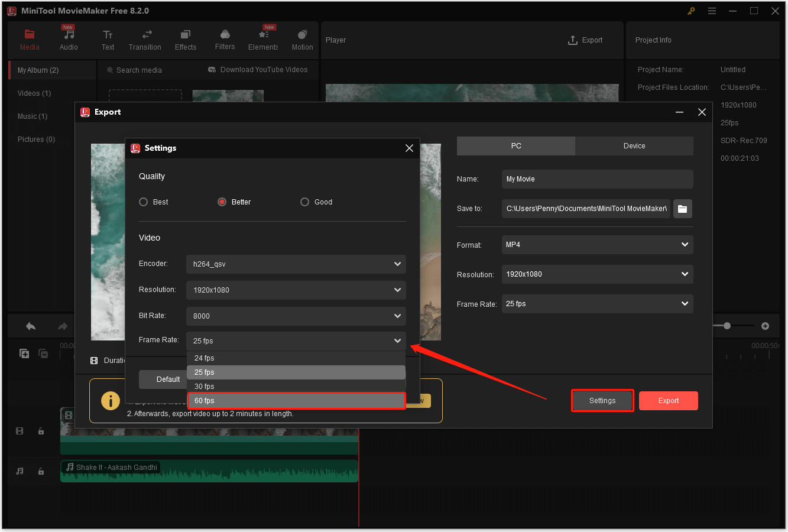This screenshot has height=532, width=788.
Task: Choose 60 fps from the list
Action: click(296, 401)
